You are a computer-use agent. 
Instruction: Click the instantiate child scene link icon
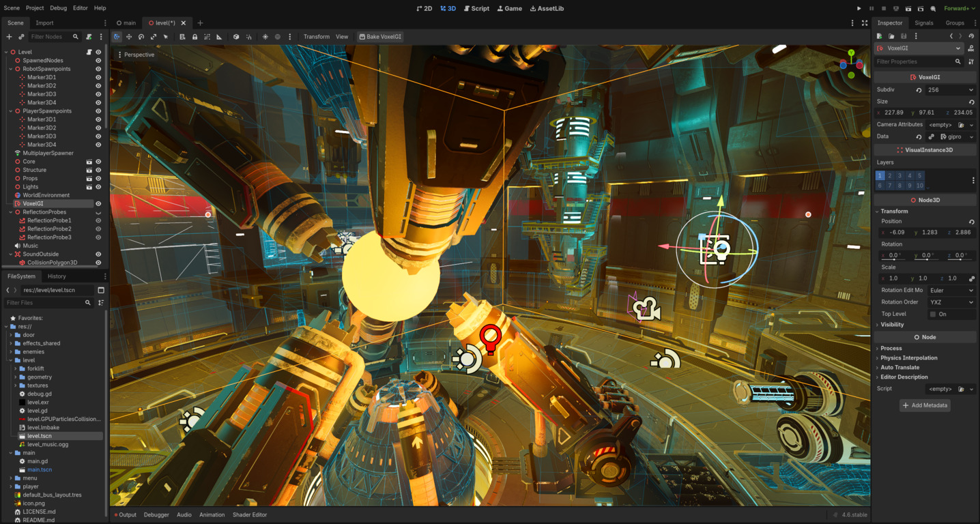point(21,37)
